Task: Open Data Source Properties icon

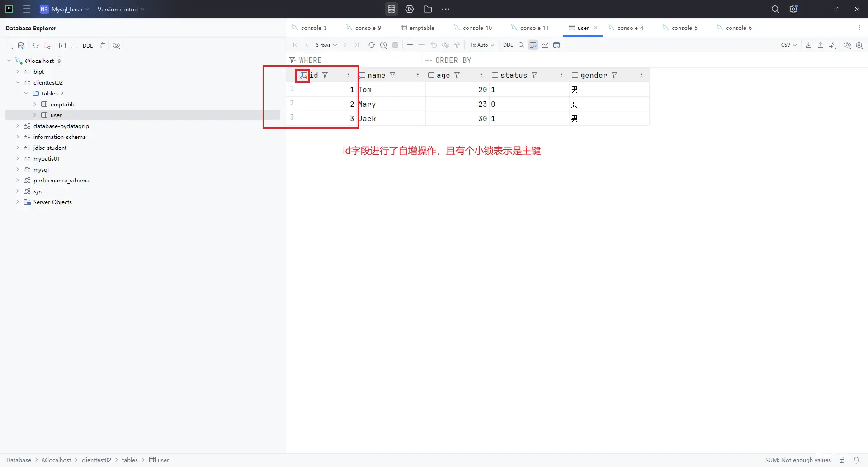Action: (x=21, y=45)
